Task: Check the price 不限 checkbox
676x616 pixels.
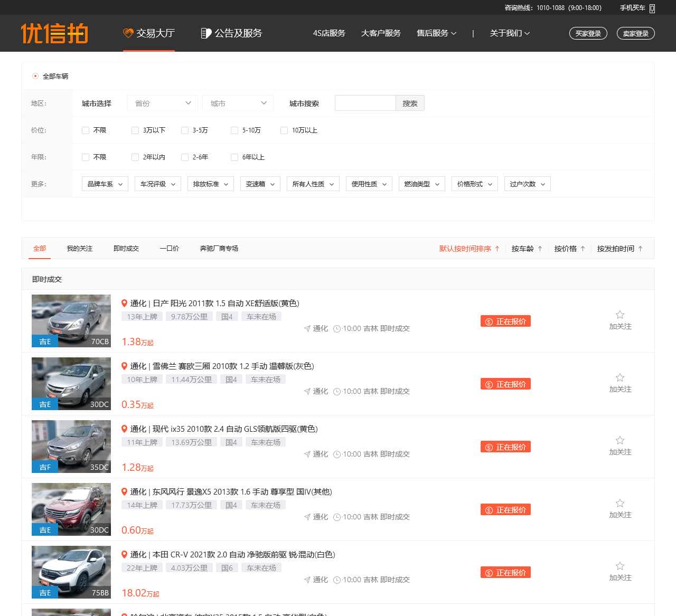Action: tap(86, 130)
